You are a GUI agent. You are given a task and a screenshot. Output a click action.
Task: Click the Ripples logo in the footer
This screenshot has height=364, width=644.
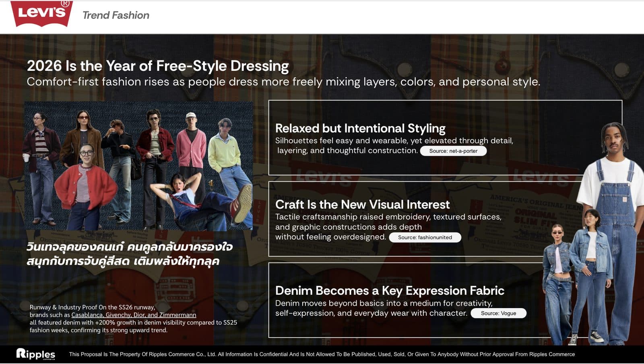pyautogui.click(x=36, y=354)
